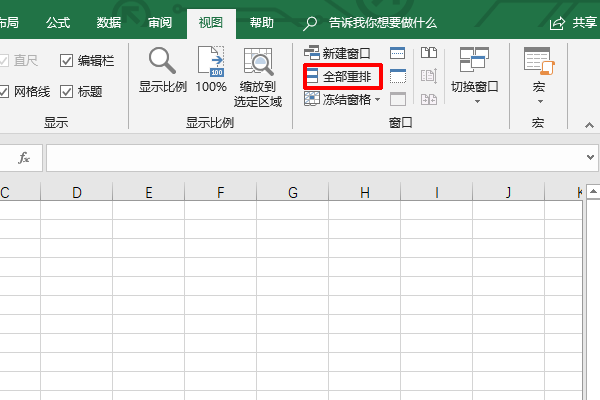Uncheck the 标题 headings checkbox
The width and height of the screenshot is (600, 400).
coord(67,92)
